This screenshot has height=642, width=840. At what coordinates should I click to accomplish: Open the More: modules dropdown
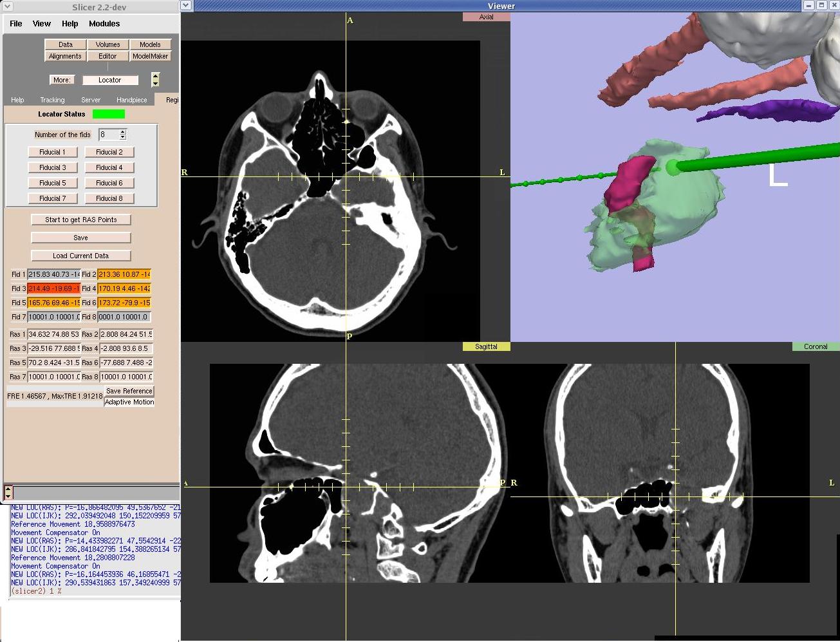pyautogui.click(x=62, y=80)
